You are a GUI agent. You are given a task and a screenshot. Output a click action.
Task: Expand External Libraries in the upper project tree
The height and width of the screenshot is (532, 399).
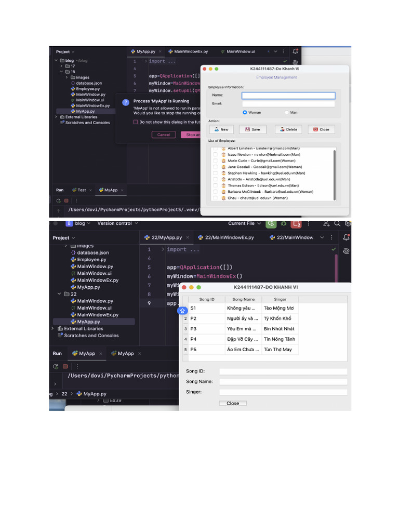56,117
